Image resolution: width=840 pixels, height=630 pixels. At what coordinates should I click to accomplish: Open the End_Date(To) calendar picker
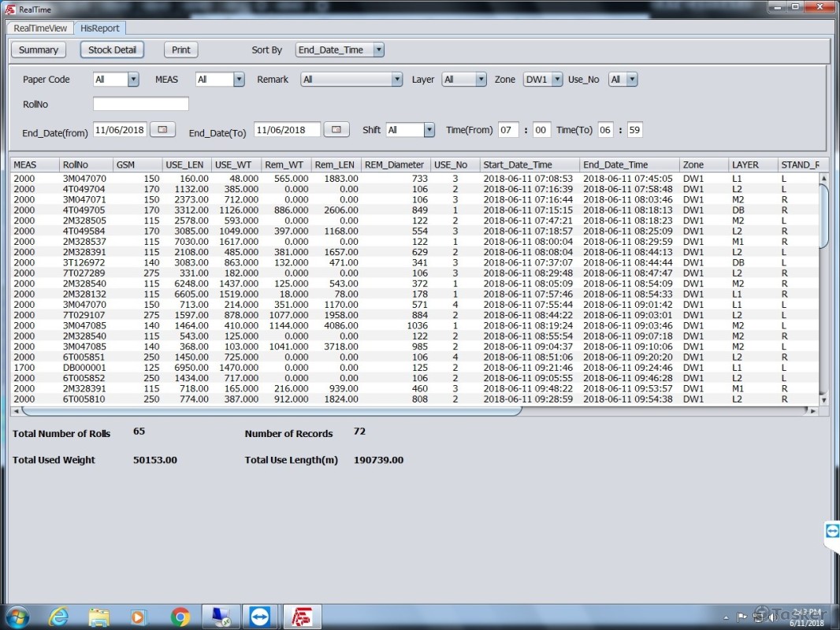click(x=336, y=130)
